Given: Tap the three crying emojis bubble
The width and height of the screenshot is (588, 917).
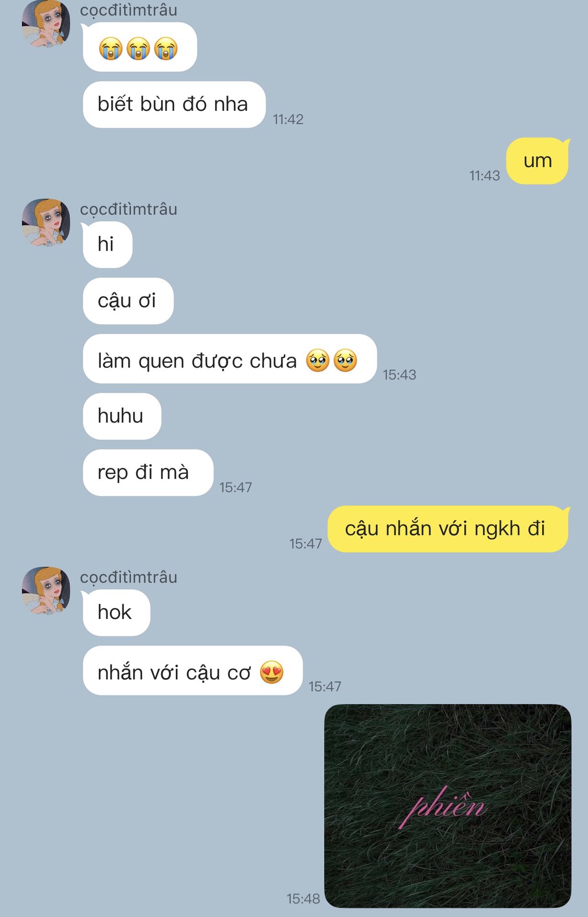Looking at the screenshot, I should click(139, 47).
